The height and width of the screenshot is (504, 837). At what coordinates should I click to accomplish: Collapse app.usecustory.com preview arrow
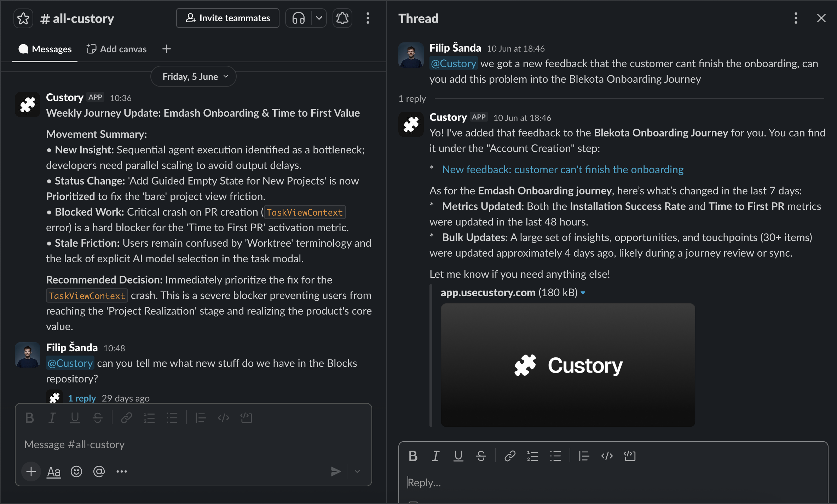click(x=583, y=293)
